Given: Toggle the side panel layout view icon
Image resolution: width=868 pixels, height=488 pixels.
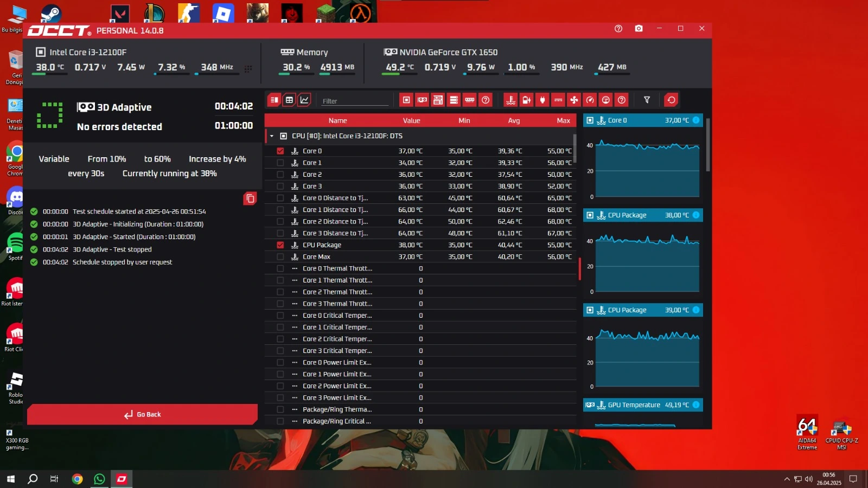Looking at the screenshot, I should pos(274,100).
